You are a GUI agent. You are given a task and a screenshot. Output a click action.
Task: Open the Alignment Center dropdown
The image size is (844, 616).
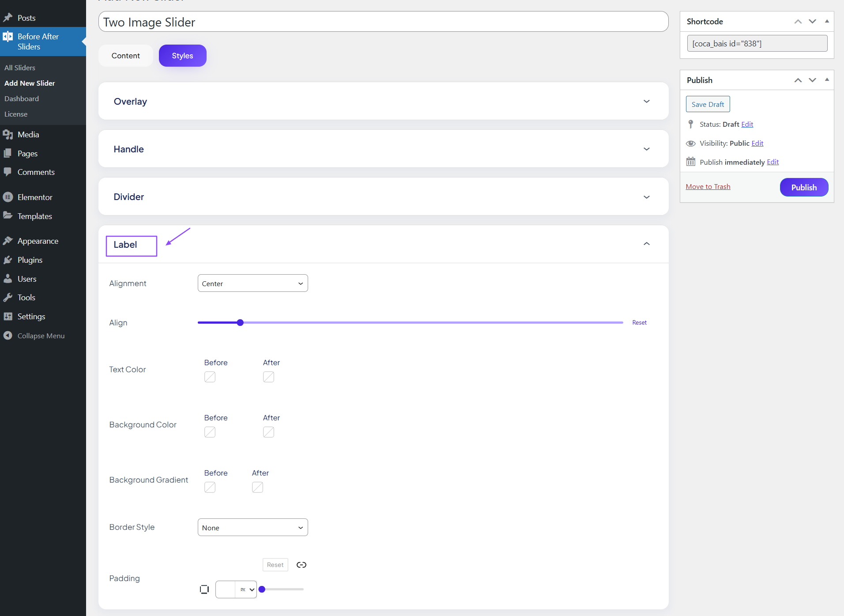tap(253, 283)
